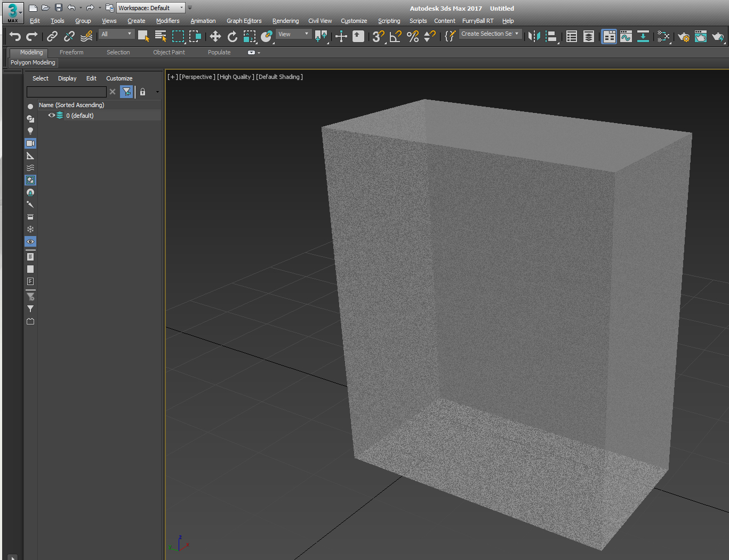Open the Workspace: Default dropdown
This screenshot has width=729, height=560.
tap(151, 8)
